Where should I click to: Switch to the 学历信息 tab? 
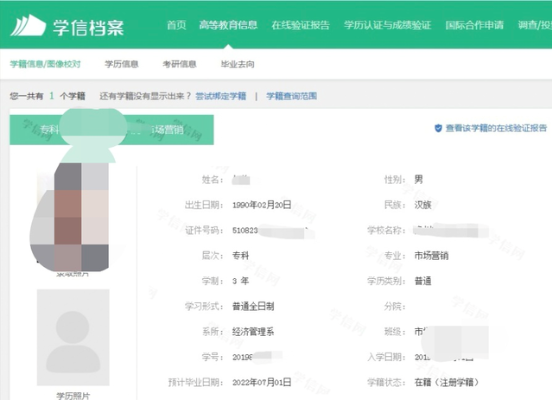tap(121, 64)
